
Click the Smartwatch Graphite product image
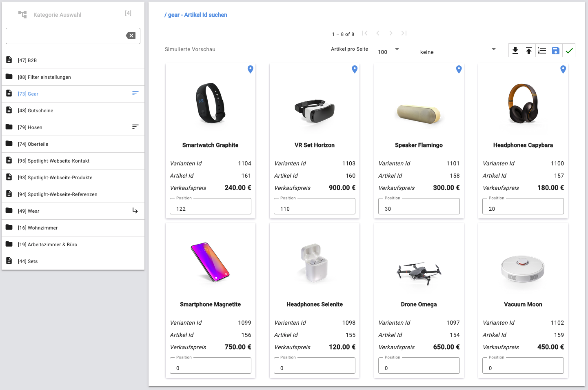[210, 103]
